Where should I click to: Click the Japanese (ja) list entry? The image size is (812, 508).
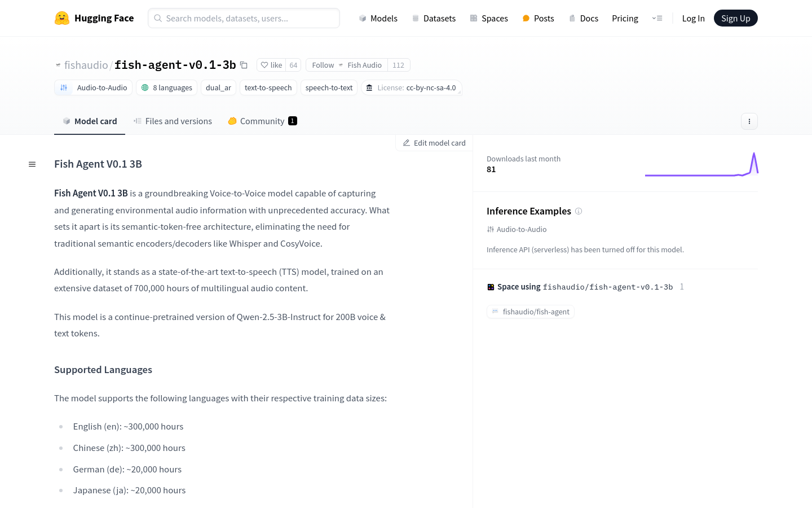click(129, 491)
